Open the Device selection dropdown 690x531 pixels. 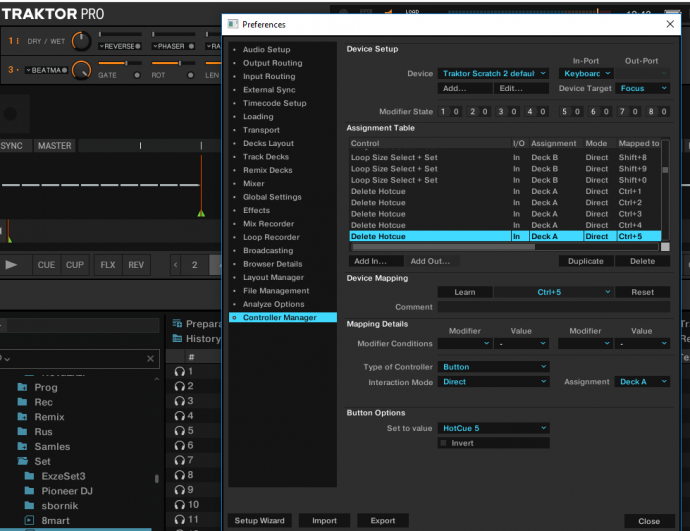click(493, 73)
